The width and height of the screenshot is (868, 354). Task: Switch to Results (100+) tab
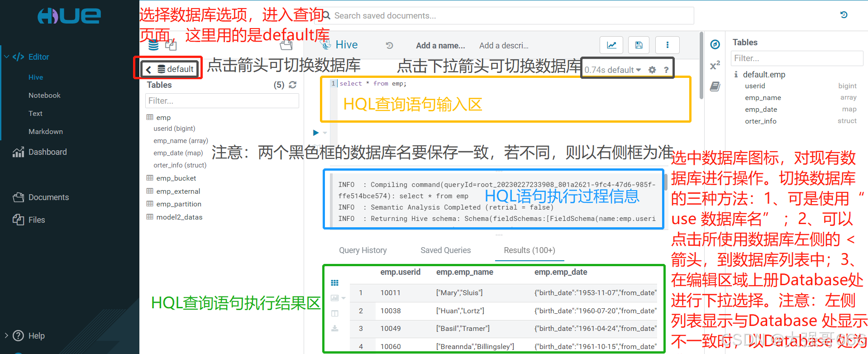tap(529, 250)
